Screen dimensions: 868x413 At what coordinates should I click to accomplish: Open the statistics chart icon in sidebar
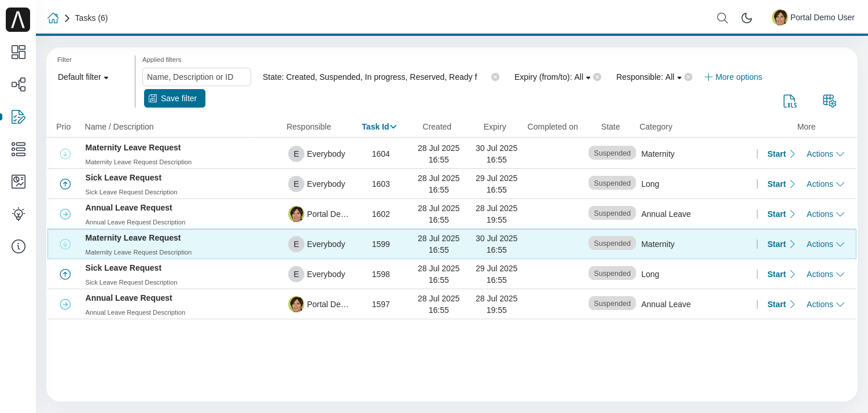click(x=18, y=182)
